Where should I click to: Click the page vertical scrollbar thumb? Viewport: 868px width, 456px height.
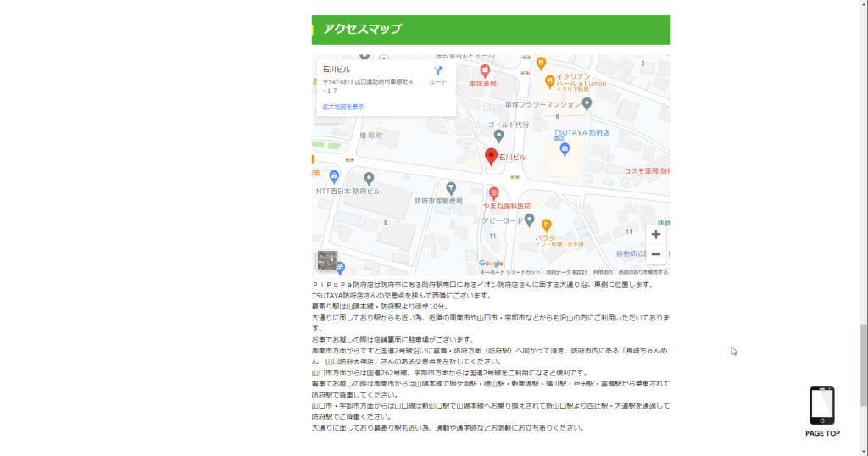coord(863,366)
